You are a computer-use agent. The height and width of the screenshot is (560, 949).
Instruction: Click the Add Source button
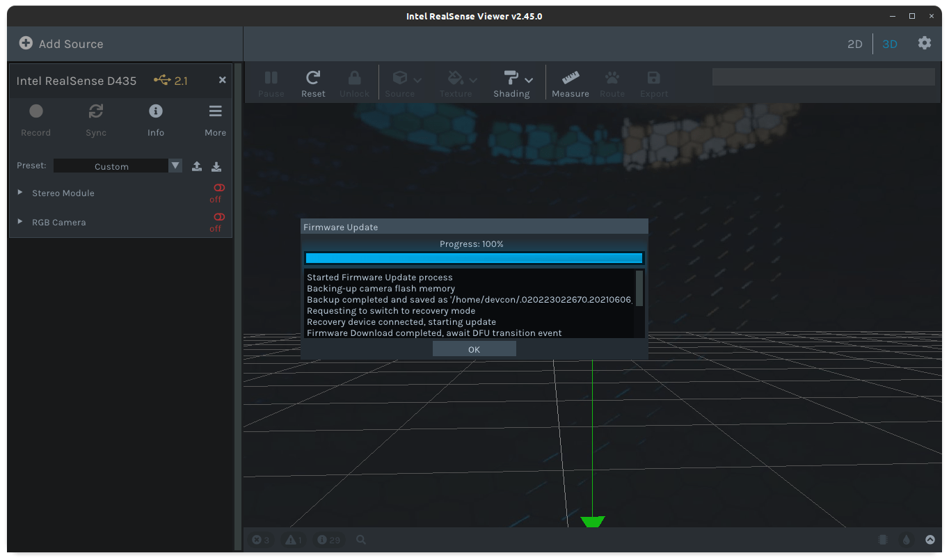coord(61,44)
